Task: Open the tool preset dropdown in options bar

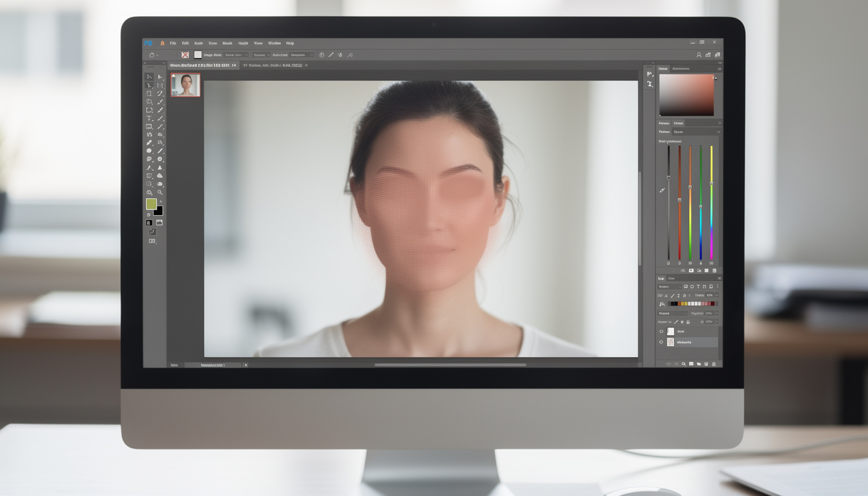Action: [153, 55]
